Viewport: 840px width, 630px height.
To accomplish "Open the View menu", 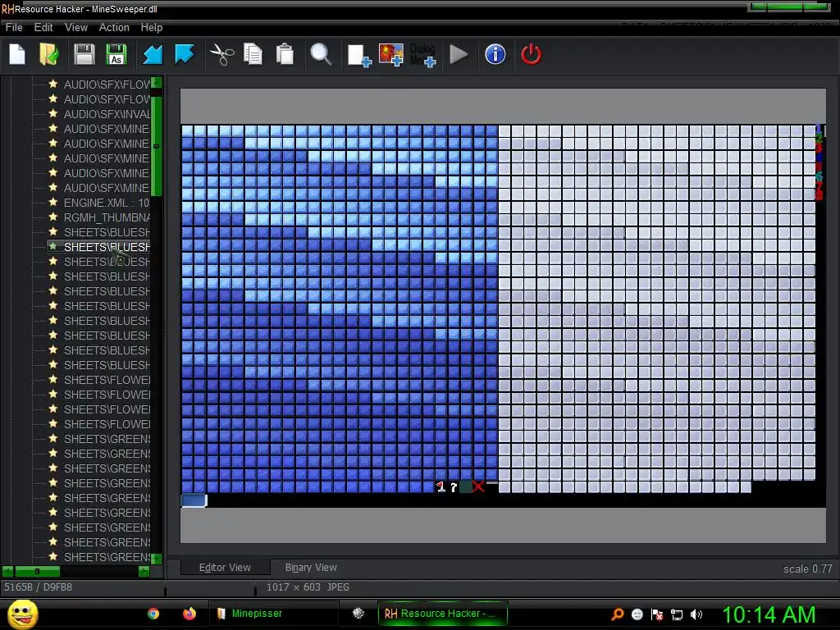I will (76, 27).
